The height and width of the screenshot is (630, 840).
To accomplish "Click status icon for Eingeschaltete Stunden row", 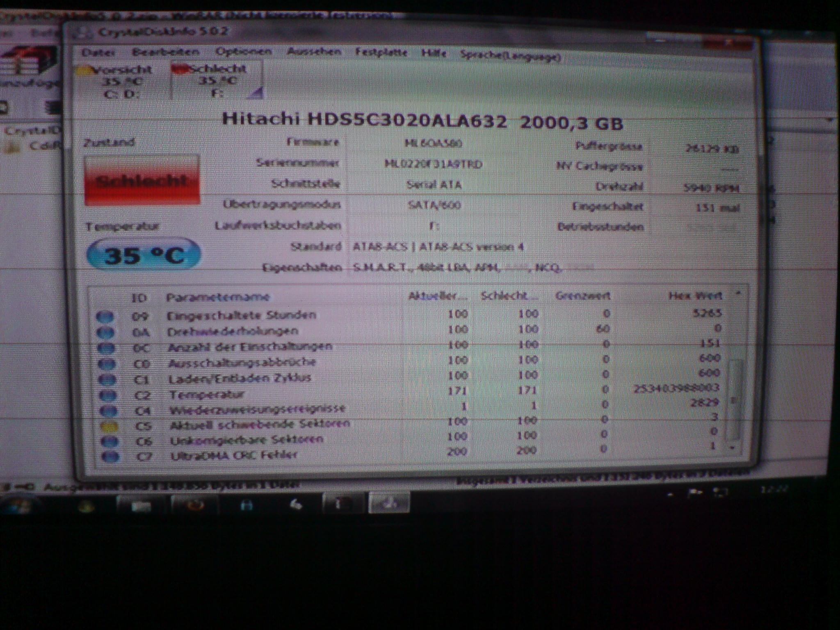I will (x=105, y=317).
